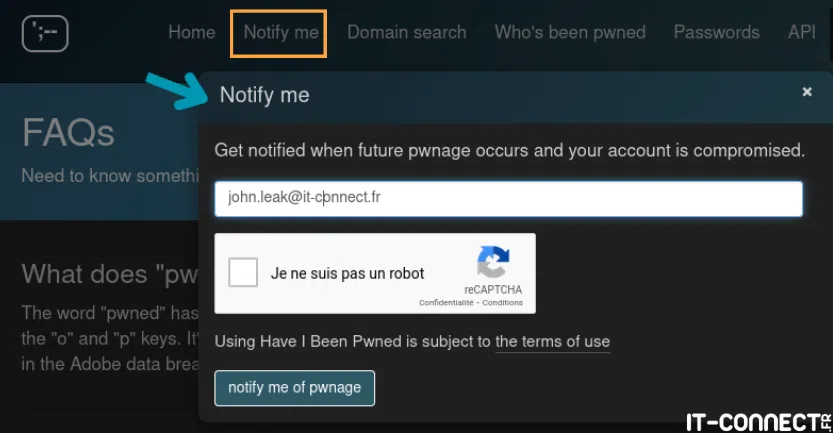
Task: Tick the "Je ne suis pas un robot" checkbox
Action: 243,273
